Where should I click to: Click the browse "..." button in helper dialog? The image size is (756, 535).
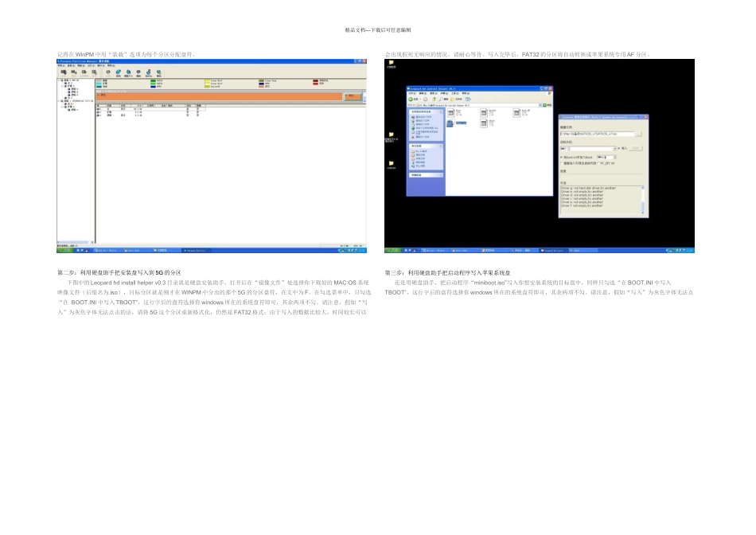638,134
